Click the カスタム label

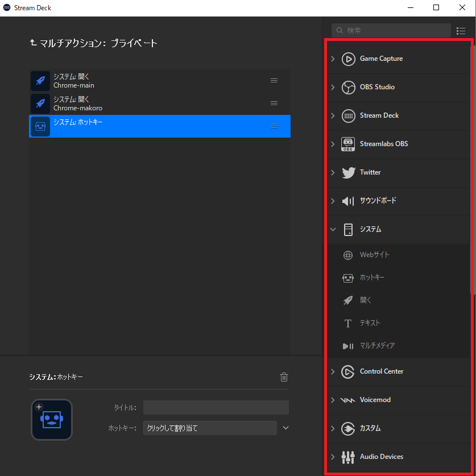[370, 428]
